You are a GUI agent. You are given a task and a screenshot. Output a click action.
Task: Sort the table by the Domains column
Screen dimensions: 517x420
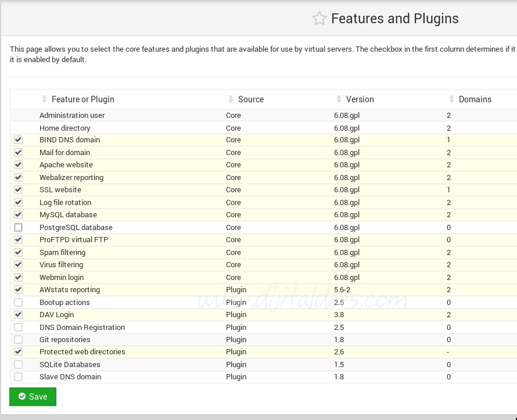click(x=453, y=99)
